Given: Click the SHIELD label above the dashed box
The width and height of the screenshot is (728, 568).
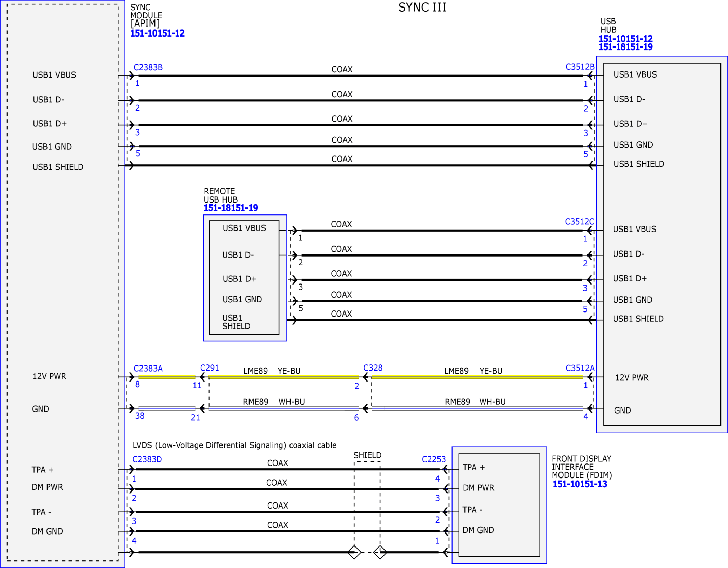Looking at the screenshot, I should [x=367, y=455].
